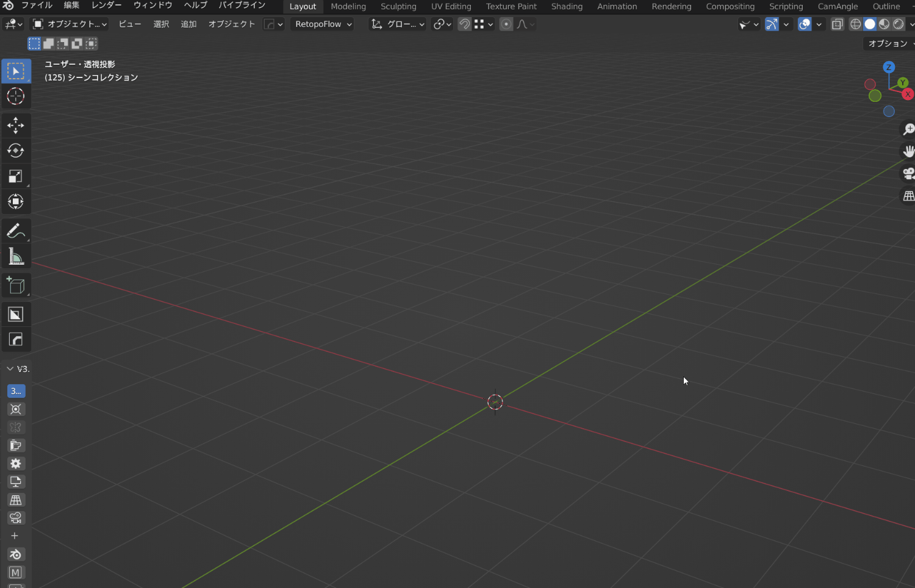915x588 pixels.
Task: Open the 編集 menu
Action: 72,5
